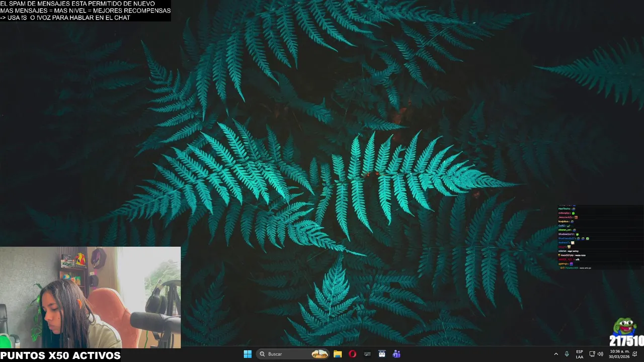
Task: Open the taskbar app icon left of Teams
Action: (x=382, y=354)
